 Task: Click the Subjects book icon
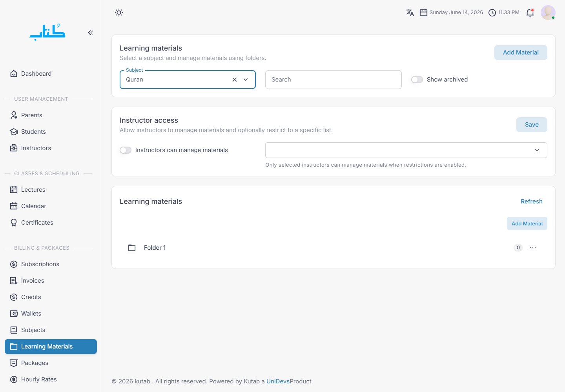[14, 330]
